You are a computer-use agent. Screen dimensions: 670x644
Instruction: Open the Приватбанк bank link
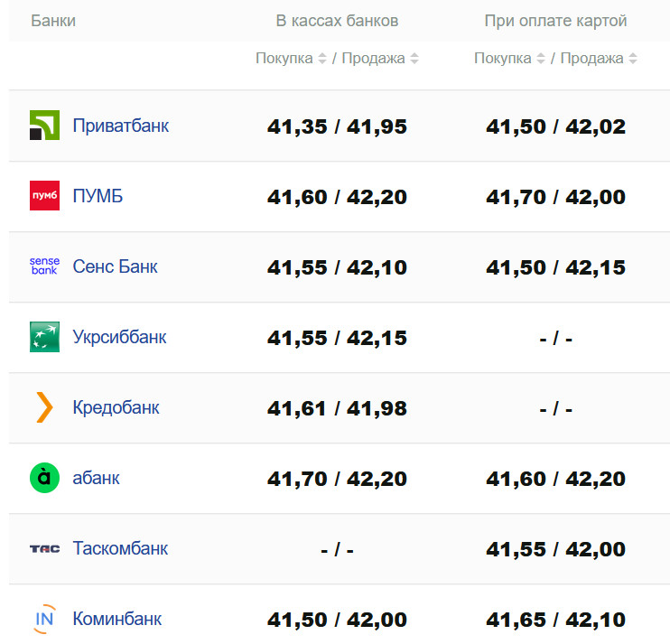pyautogui.click(x=120, y=126)
